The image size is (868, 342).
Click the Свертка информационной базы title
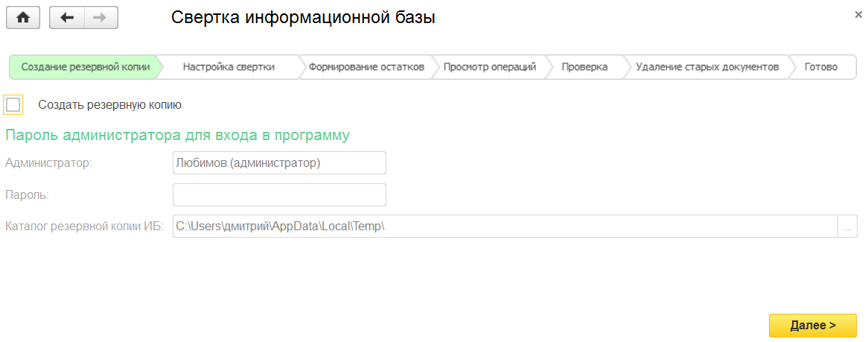point(303,18)
